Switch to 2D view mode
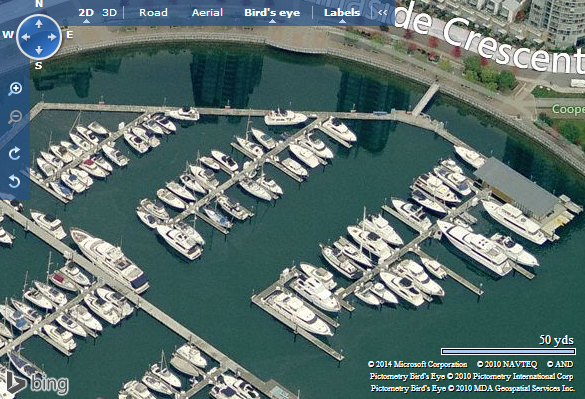Image resolution: width=585 pixels, height=399 pixels. click(x=86, y=13)
